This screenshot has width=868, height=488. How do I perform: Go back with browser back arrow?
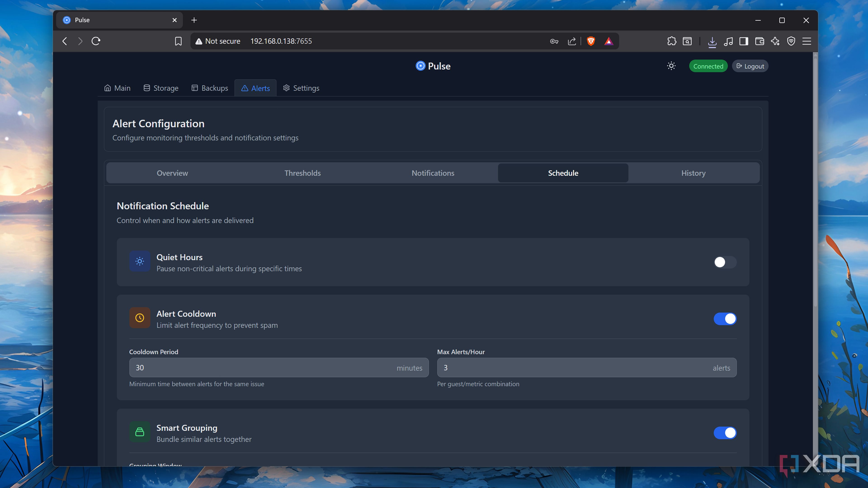point(65,41)
